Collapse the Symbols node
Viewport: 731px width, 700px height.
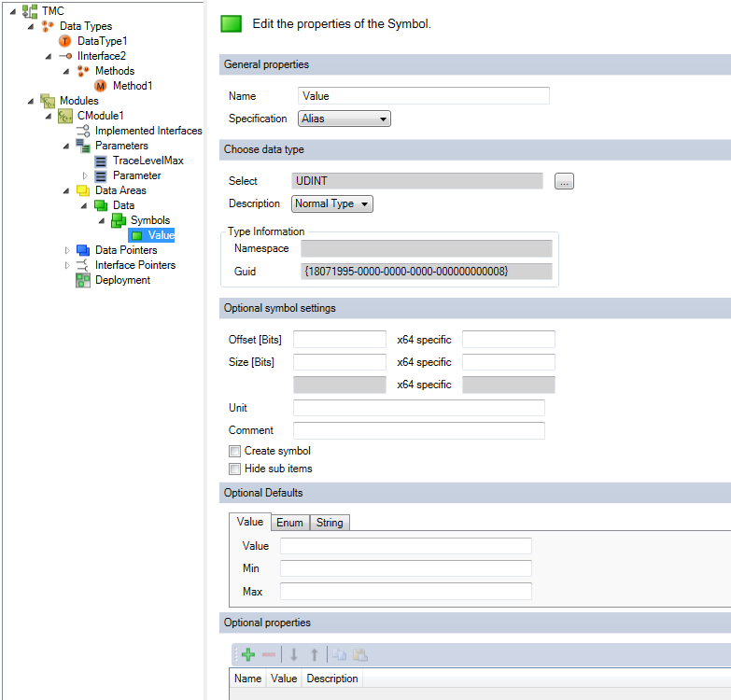[101, 220]
